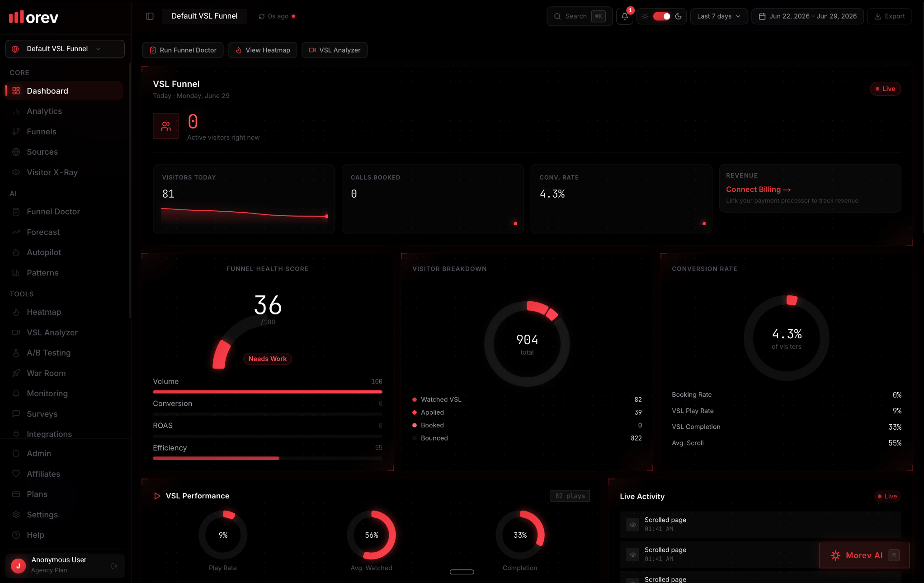The image size is (924, 583).
Task: Focus the Search field
Action: point(580,16)
